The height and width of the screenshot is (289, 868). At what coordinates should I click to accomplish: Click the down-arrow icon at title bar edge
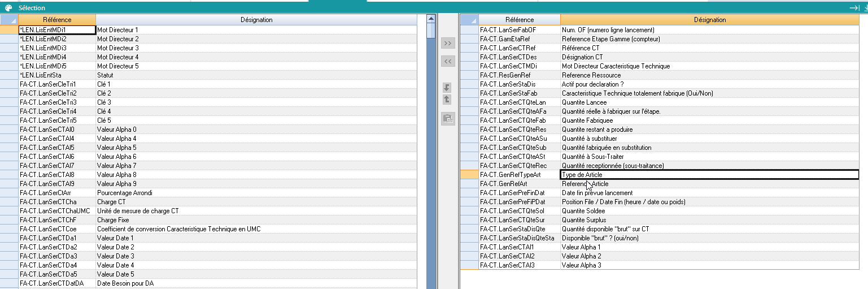coord(865,8)
